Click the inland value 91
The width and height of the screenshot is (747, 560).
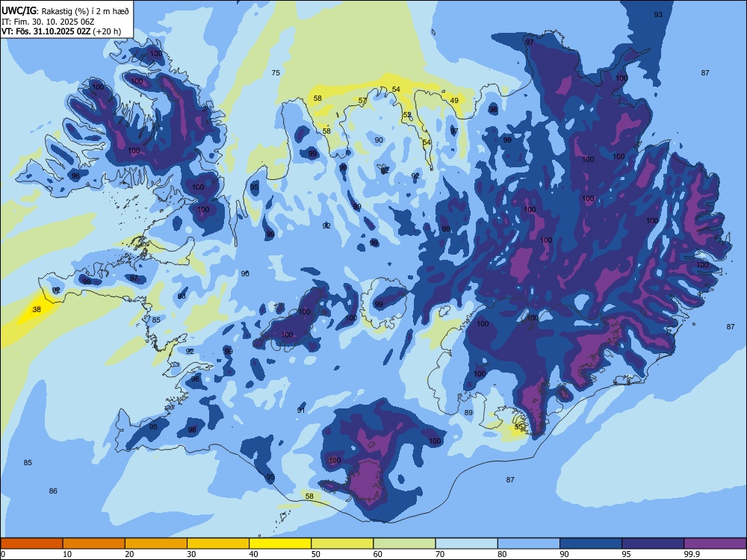point(300,410)
